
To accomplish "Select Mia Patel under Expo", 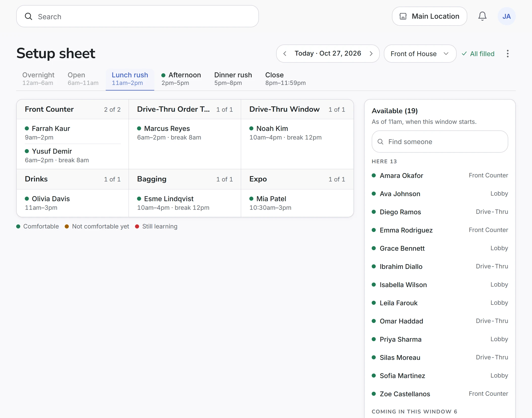I will pos(297,203).
